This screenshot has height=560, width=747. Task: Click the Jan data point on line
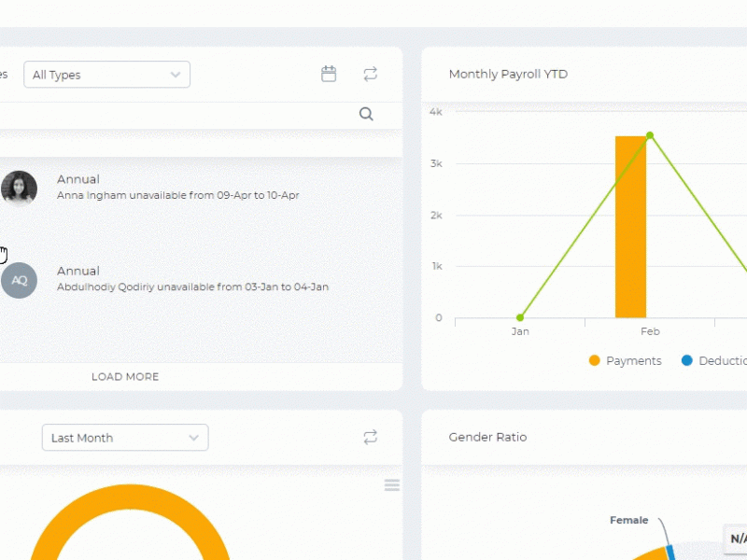coord(520,317)
